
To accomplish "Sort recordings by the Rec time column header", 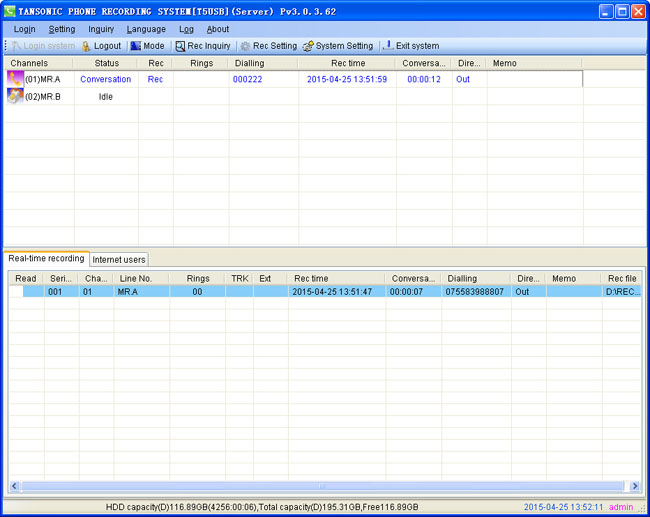I will coord(310,279).
